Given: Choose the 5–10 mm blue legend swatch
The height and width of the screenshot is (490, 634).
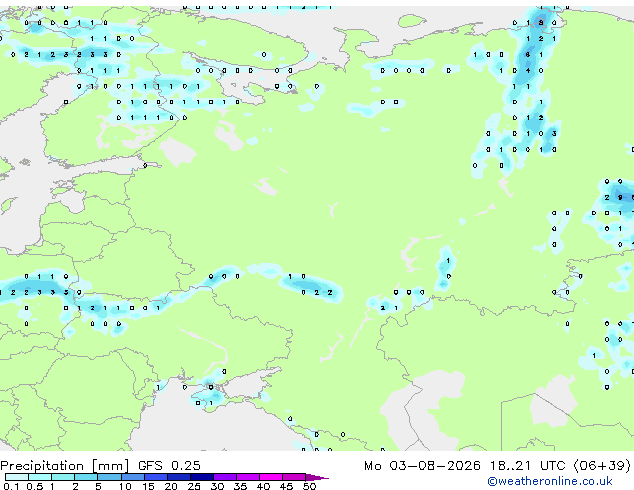Looking at the screenshot, I should pos(109,477).
